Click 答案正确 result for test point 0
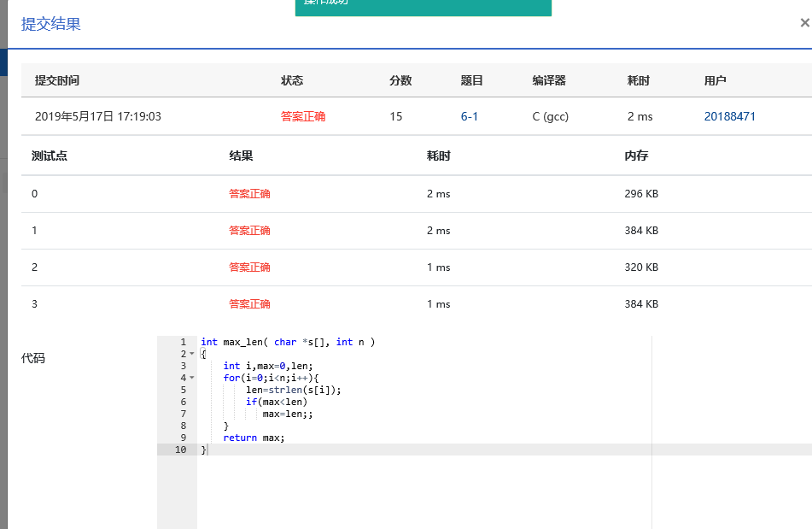 [249, 194]
